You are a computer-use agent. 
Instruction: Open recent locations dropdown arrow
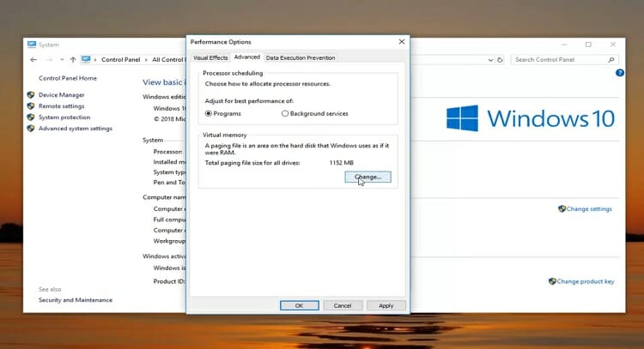click(62, 59)
